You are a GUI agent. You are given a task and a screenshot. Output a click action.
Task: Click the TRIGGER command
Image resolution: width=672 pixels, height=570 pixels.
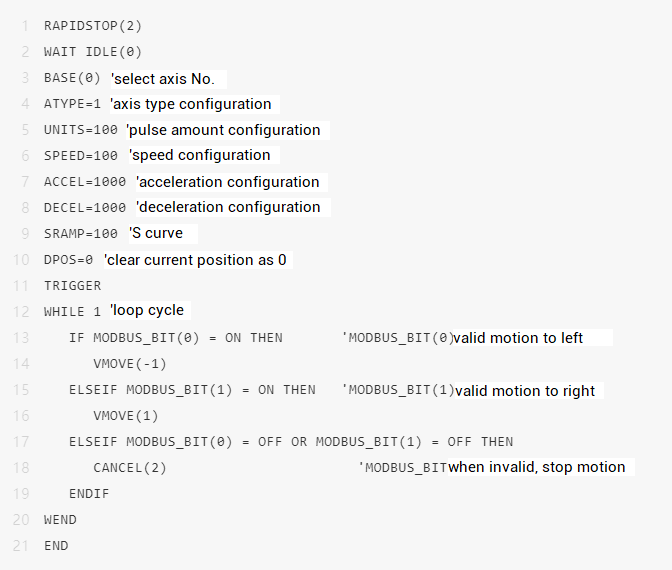[72, 286]
